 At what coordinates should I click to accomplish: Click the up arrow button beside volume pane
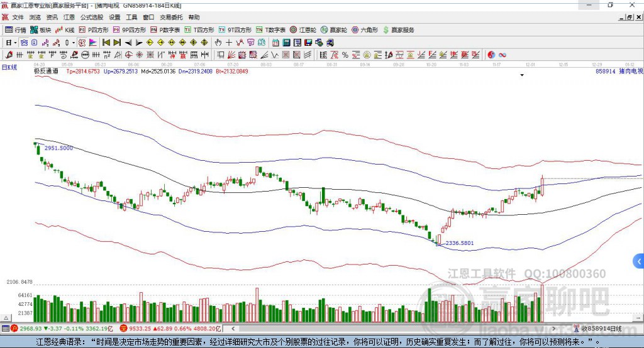pyautogui.click(x=6, y=318)
